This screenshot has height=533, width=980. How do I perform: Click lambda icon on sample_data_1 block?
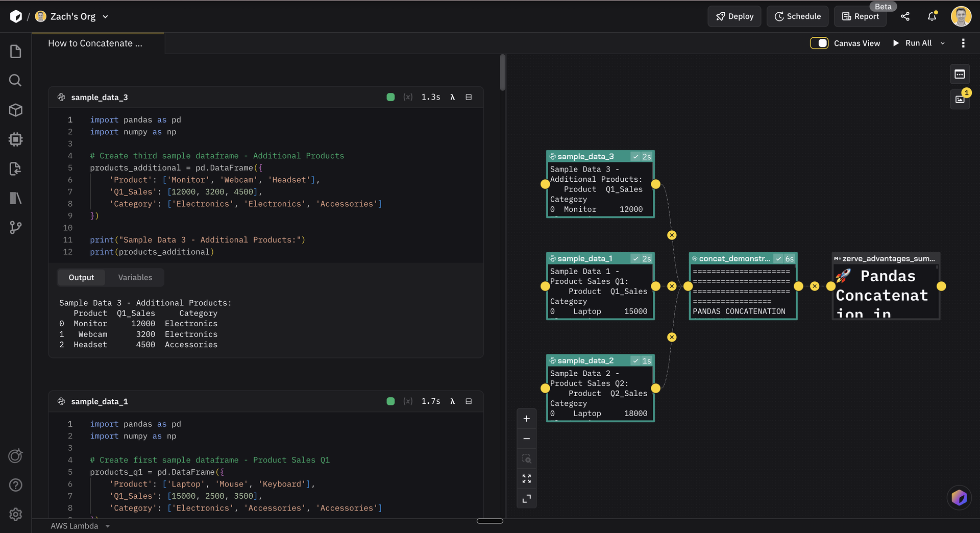point(452,401)
